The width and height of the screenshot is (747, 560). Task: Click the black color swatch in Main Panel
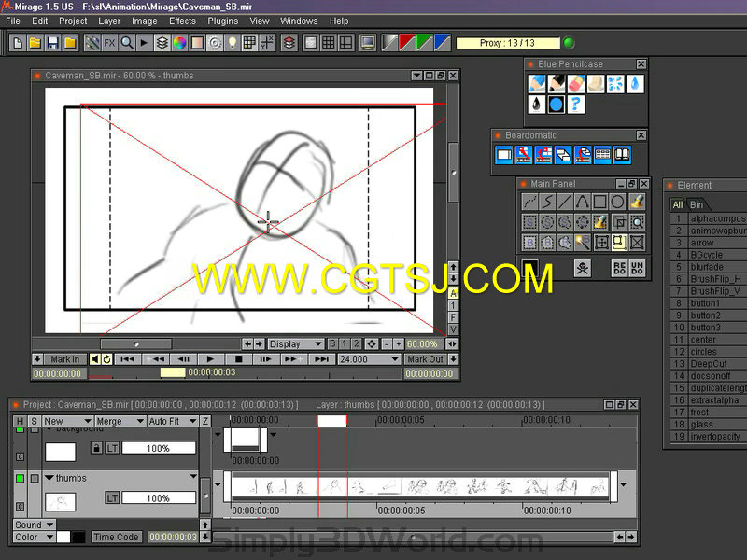click(x=530, y=268)
